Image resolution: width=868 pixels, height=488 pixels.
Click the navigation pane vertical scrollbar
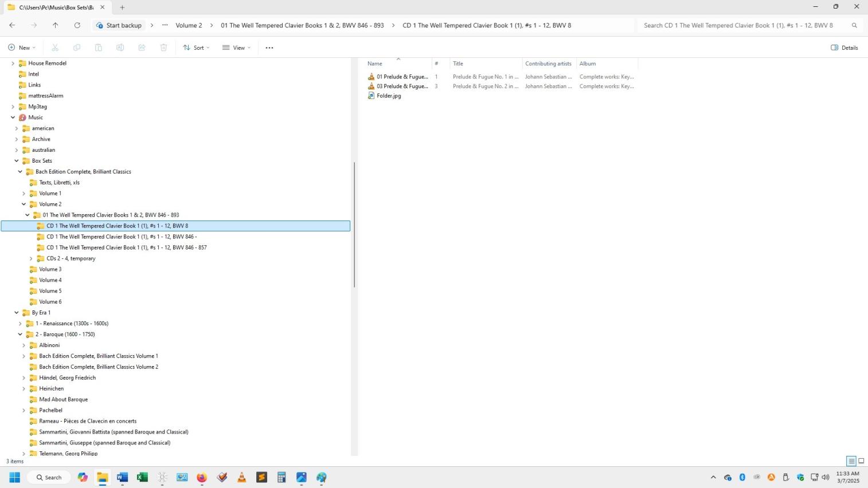(x=354, y=223)
